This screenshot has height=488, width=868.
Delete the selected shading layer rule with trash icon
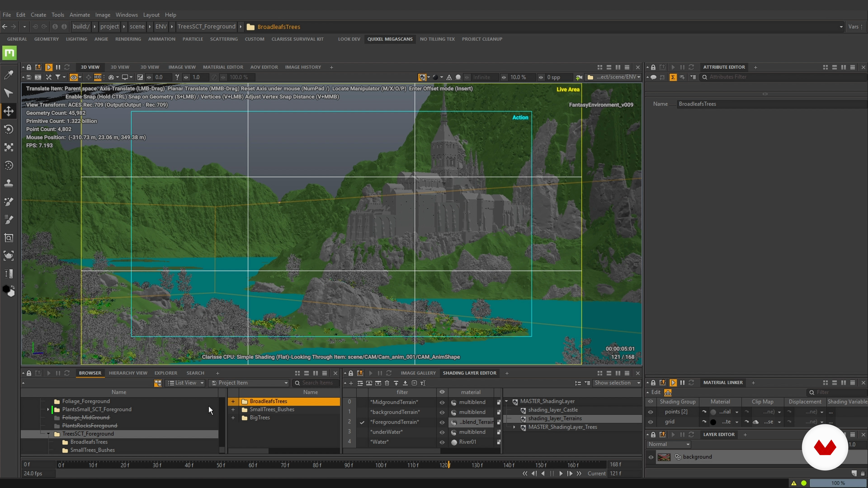[387, 383]
